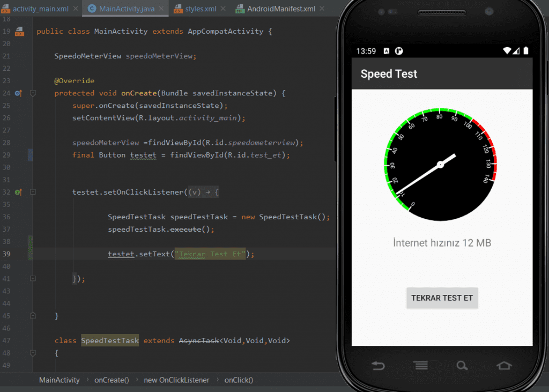Switch to the activity_main.xml tab
This screenshot has width=549, height=392.
tap(40, 9)
